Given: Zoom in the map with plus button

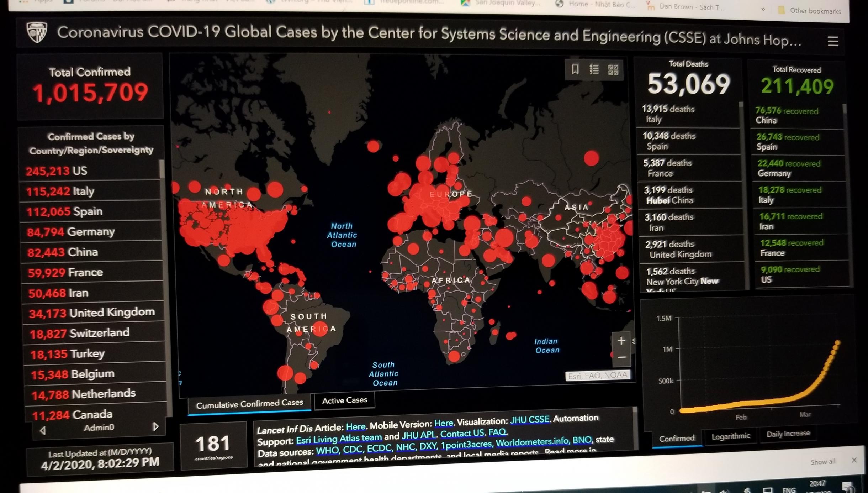Looking at the screenshot, I should [x=621, y=341].
